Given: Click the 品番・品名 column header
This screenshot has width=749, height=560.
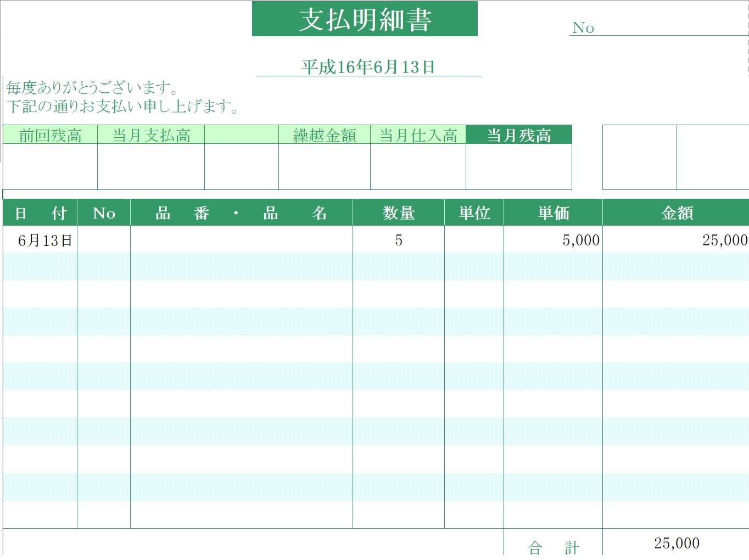Looking at the screenshot, I should (242, 213).
